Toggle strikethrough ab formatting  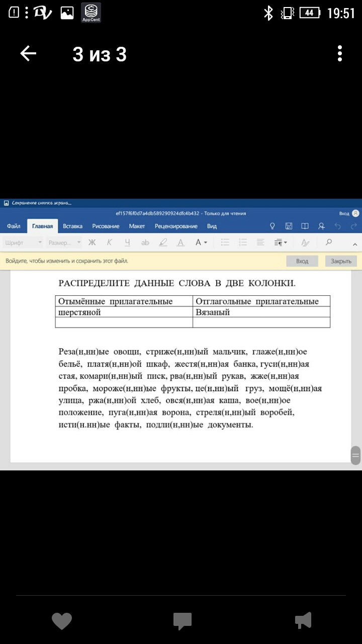(145, 243)
